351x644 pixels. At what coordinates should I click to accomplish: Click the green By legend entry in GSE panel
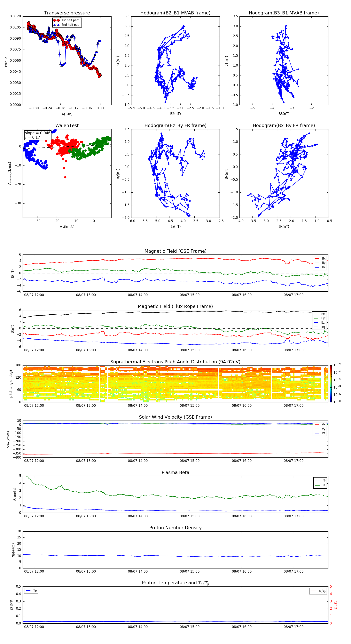click(x=320, y=263)
